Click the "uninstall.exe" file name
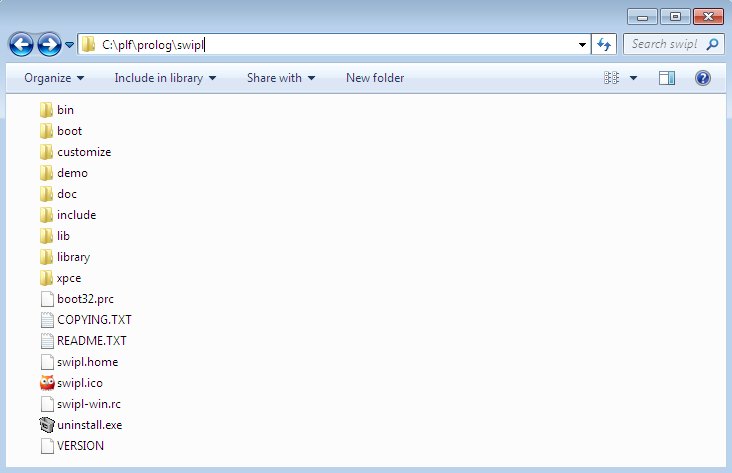Screen dimensions: 732x473 (x=90, y=425)
